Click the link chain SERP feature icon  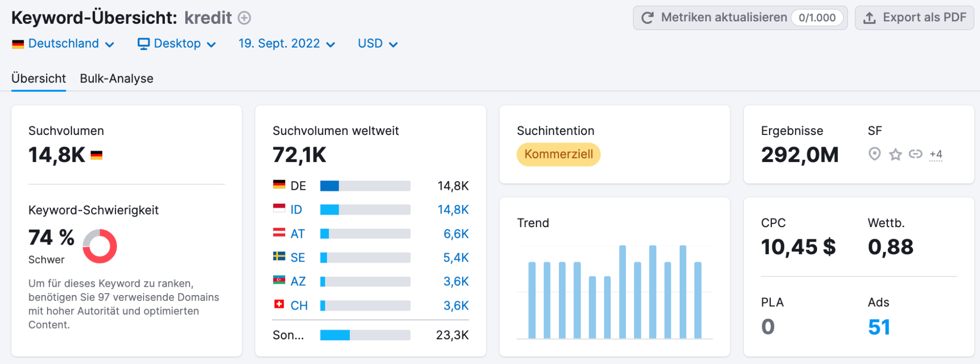click(915, 154)
